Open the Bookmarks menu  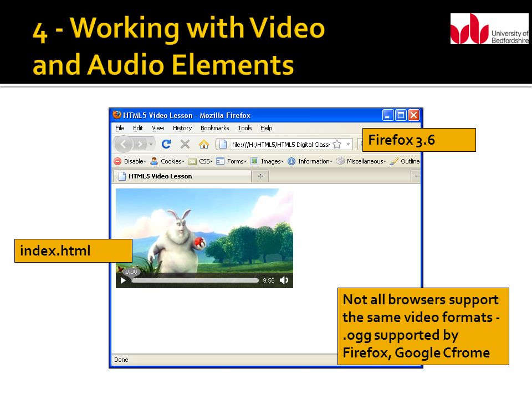tap(215, 128)
